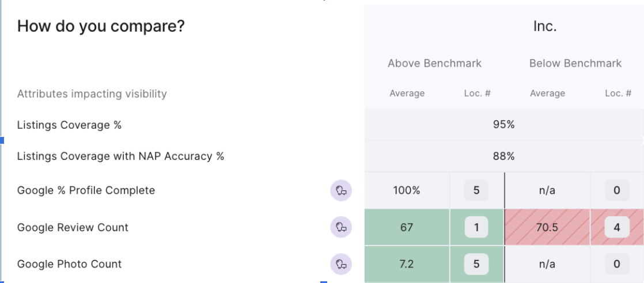Select the green 67 review count cell
The width and height of the screenshot is (644, 283).
pos(407,227)
